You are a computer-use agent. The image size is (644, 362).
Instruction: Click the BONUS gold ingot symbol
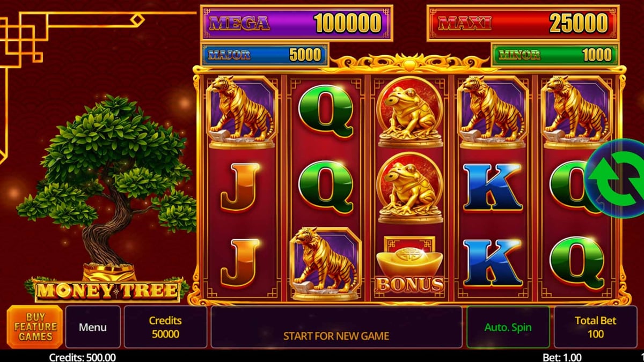pyautogui.click(x=409, y=264)
